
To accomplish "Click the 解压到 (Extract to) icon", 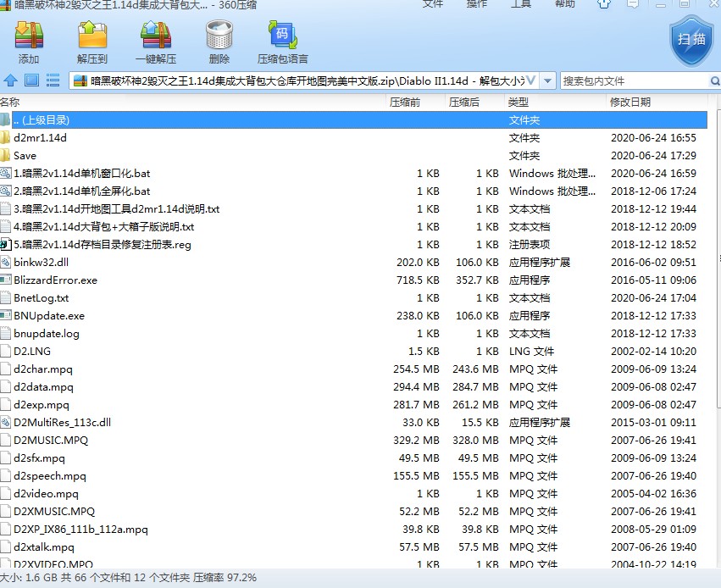I will click(x=92, y=42).
